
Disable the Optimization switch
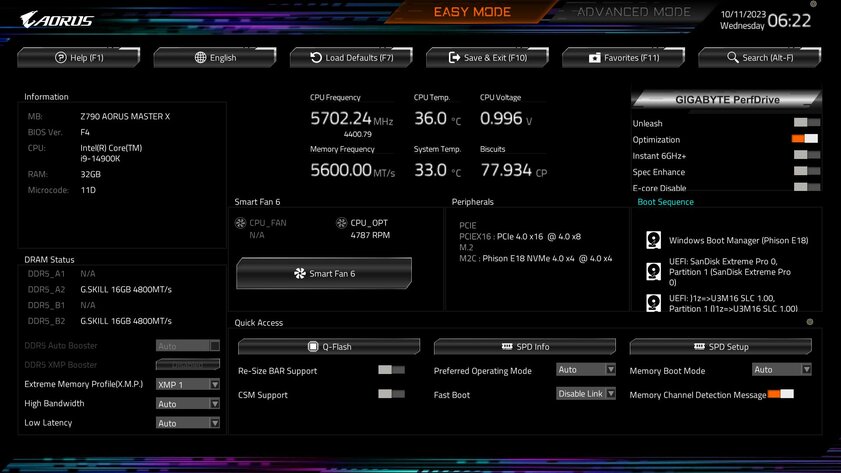805,138
